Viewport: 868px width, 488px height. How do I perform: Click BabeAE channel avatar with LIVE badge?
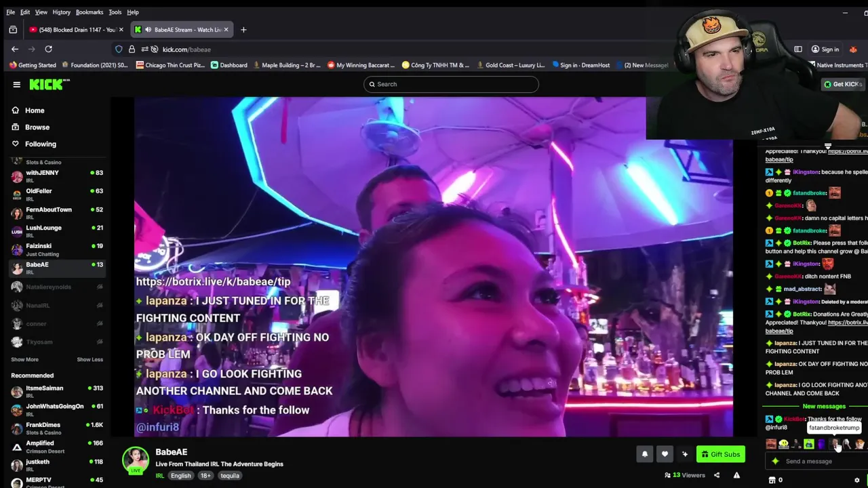(x=136, y=460)
